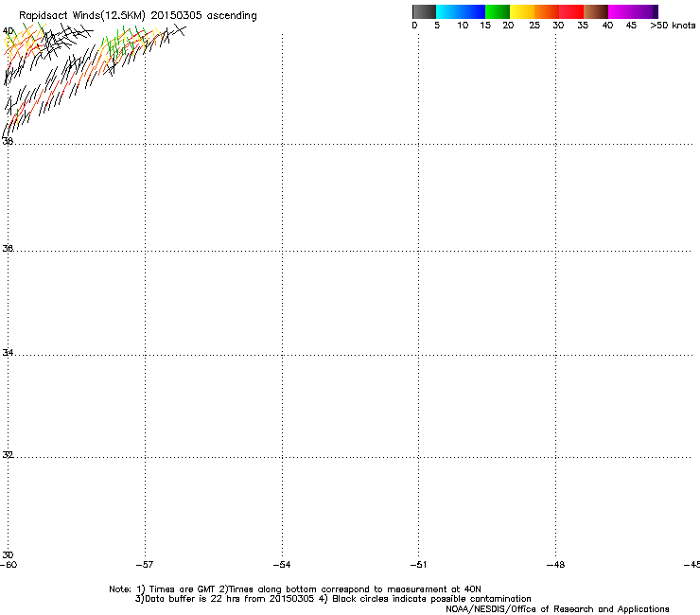
Task: Click the '10' legend scale label
Action: pyautogui.click(x=463, y=26)
